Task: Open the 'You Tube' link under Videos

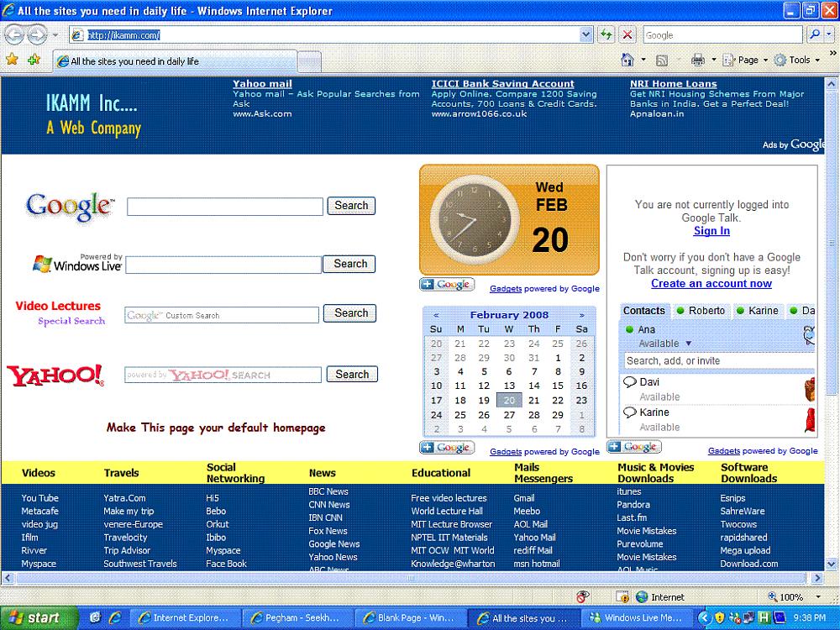Action: [39, 498]
